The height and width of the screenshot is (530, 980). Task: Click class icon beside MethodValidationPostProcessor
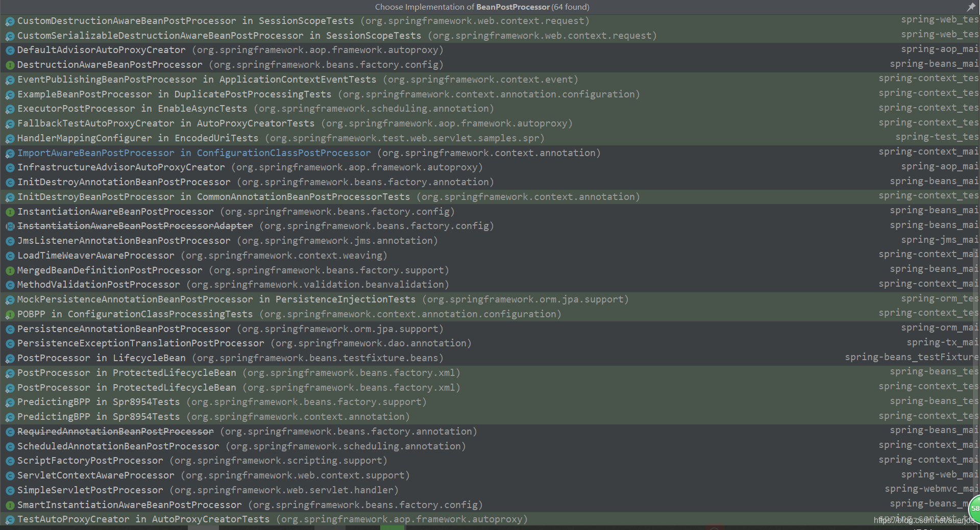(10, 285)
